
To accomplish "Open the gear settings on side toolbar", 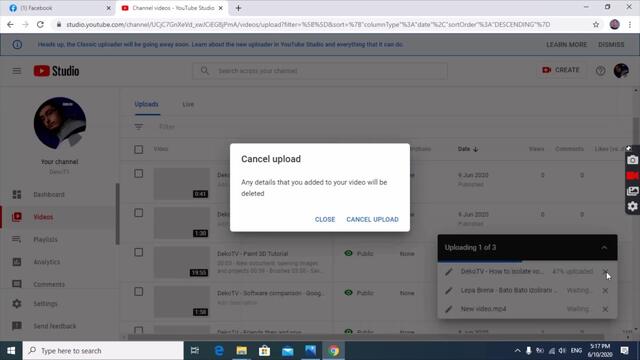I will point(633,207).
